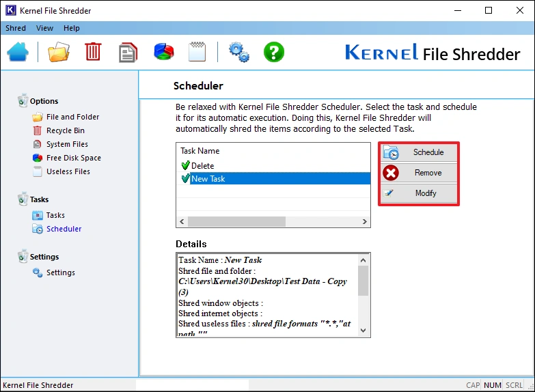535x392 pixels.
Task: Click the Free Disk Space pie chart icon
Action: pyautogui.click(x=163, y=52)
